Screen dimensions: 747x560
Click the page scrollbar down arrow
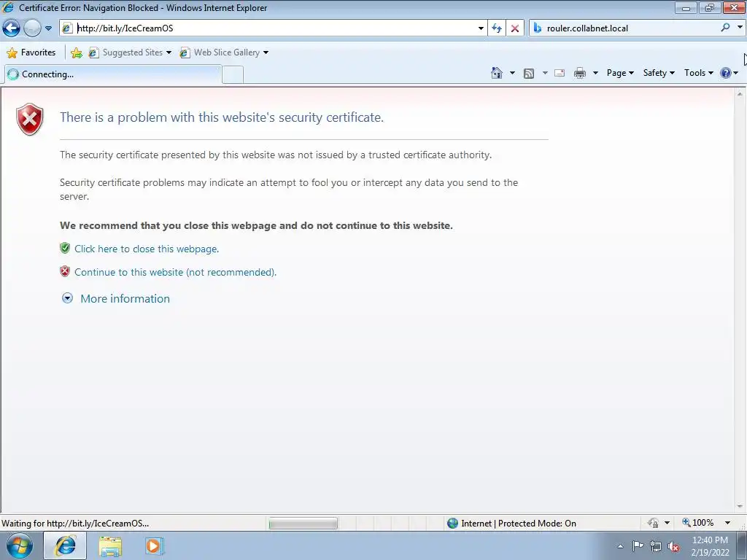pyautogui.click(x=740, y=507)
